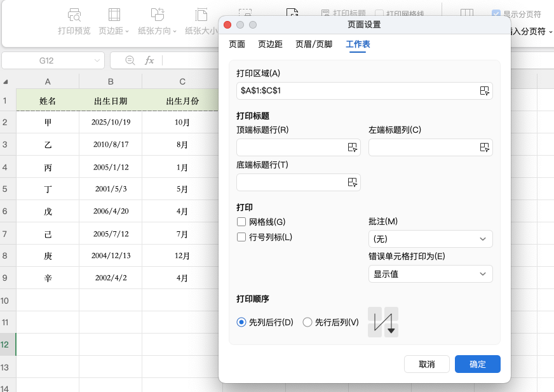Click cell showing 10月
554x392 pixels.
182,122
